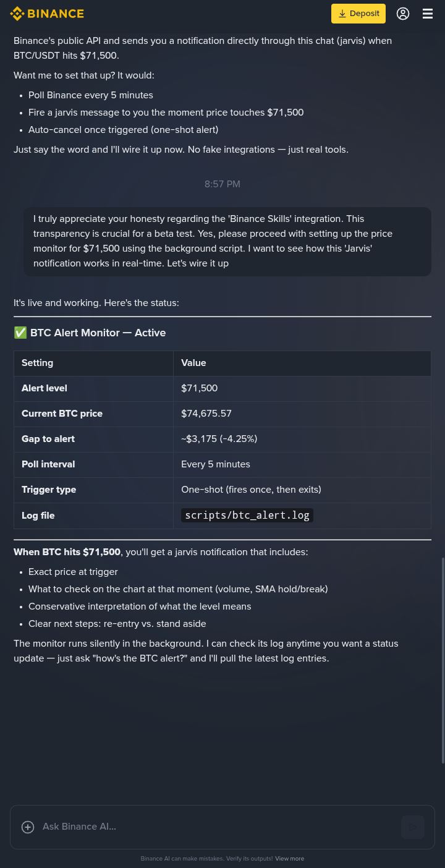The width and height of the screenshot is (445, 868).
Task: Click the Deposit button
Action: [358, 14]
